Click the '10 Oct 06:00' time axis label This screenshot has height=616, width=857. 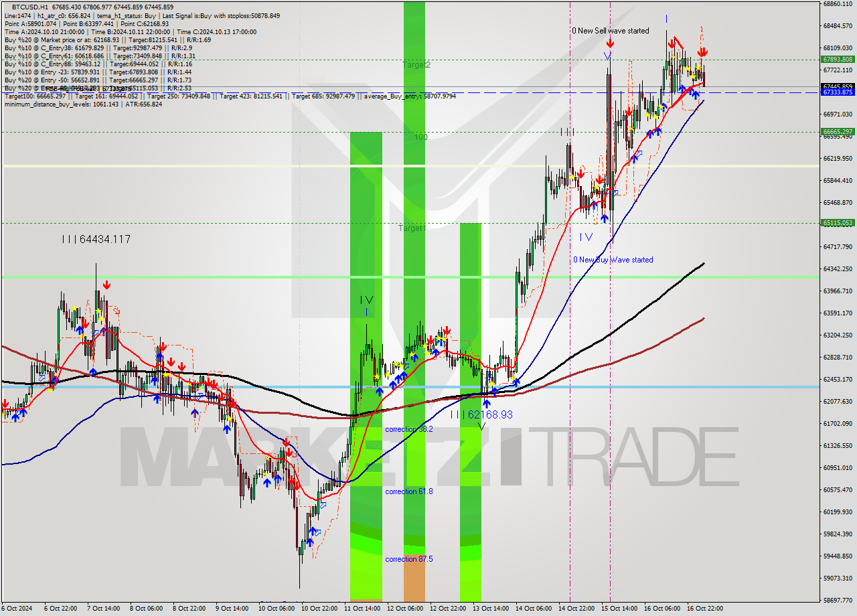coord(277,609)
